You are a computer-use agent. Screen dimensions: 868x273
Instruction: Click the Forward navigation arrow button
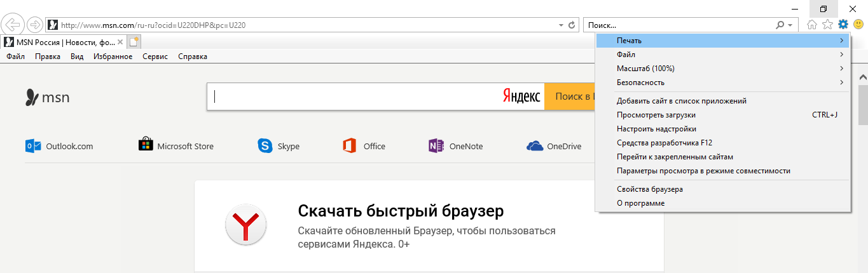[x=35, y=25]
